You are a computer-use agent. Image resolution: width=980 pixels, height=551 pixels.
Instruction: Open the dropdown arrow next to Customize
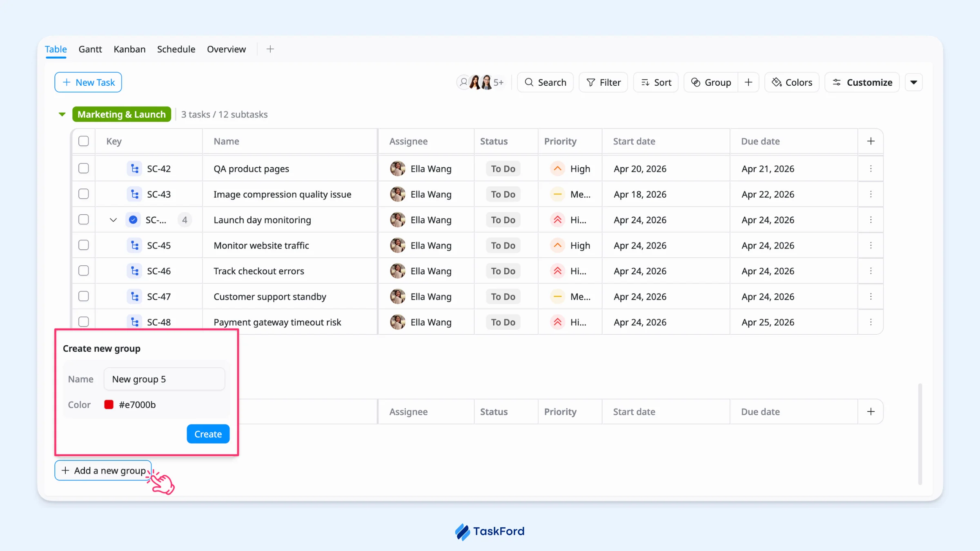pyautogui.click(x=914, y=82)
